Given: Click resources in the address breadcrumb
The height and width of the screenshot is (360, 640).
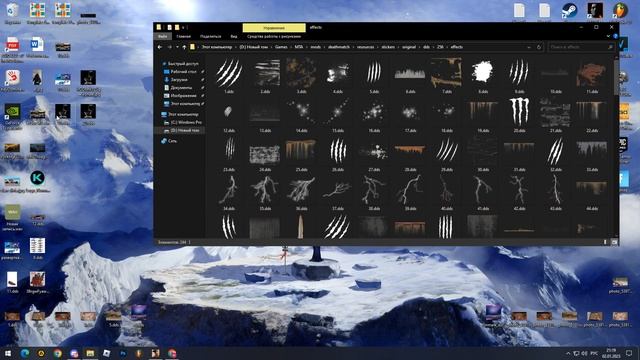Looking at the screenshot, I should point(365,47).
